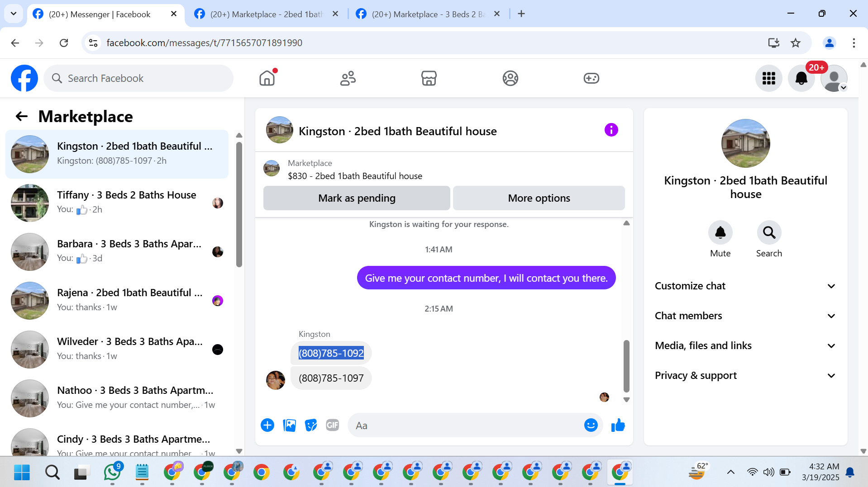Open the notifications bell

[x=801, y=78]
